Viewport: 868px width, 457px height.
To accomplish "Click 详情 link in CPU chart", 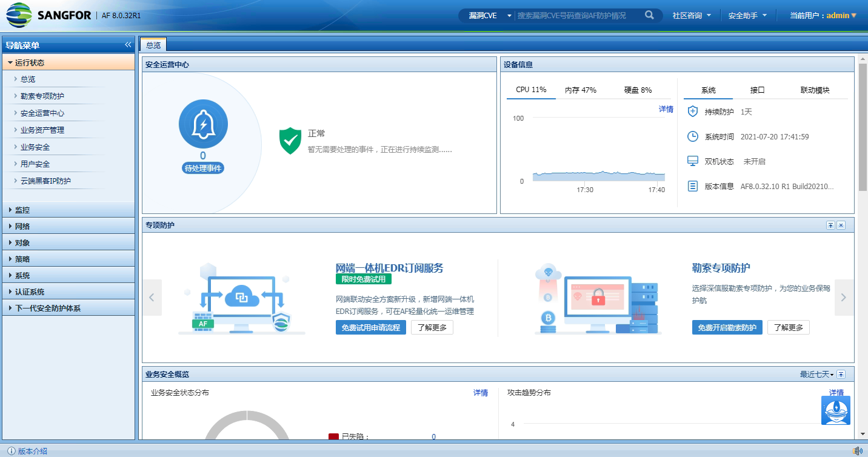I will pos(666,109).
